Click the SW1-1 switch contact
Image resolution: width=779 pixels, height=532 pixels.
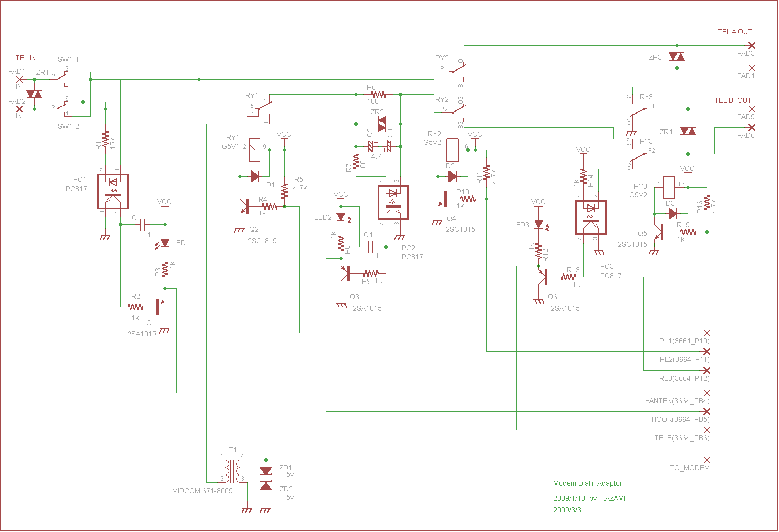click(x=62, y=76)
